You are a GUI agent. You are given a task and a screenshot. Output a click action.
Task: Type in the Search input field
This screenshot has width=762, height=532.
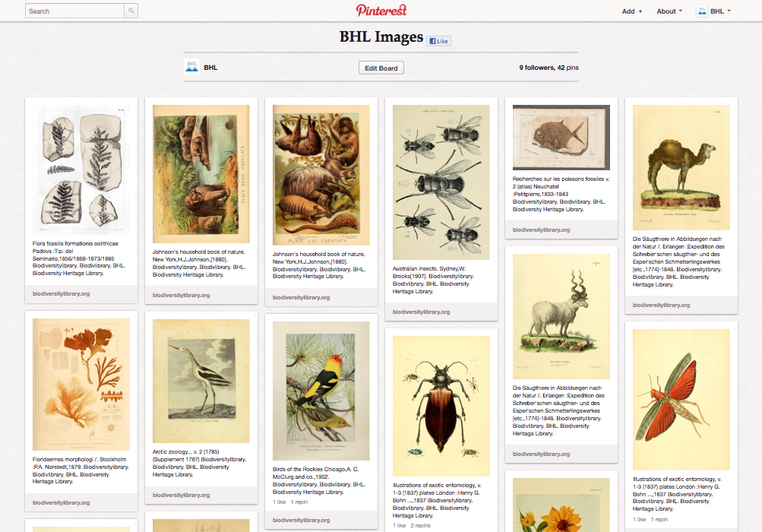click(74, 11)
